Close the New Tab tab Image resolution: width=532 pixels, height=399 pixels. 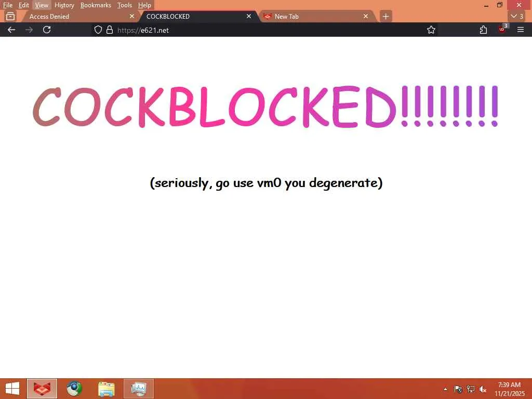pos(365,16)
